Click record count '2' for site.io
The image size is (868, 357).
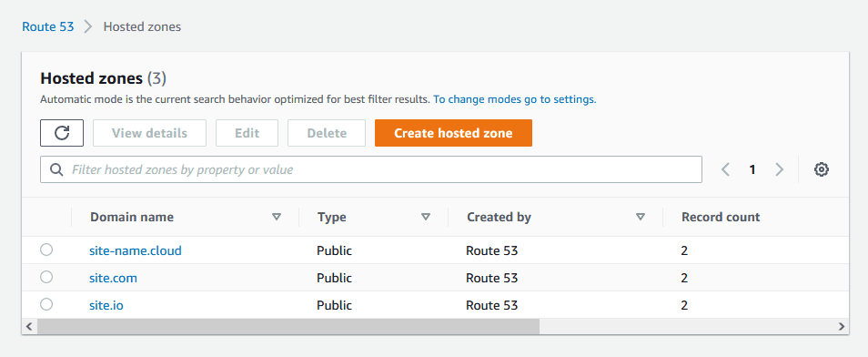[x=685, y=305]
